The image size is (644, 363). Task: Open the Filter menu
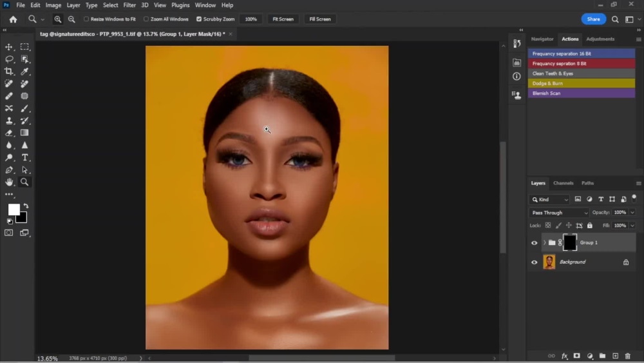tap(129, 5)
